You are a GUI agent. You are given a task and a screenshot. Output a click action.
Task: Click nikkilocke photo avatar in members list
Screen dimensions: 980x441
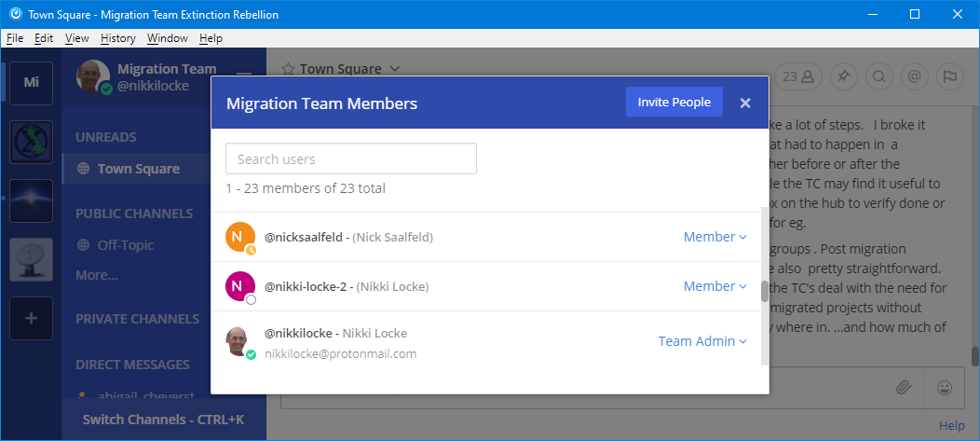(237, 341)
